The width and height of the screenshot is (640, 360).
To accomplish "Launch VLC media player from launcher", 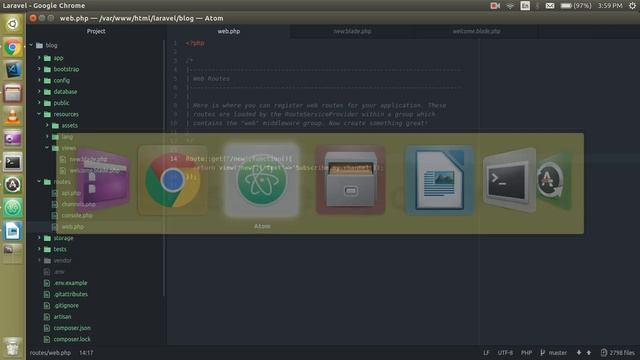I will pos(13,116).
